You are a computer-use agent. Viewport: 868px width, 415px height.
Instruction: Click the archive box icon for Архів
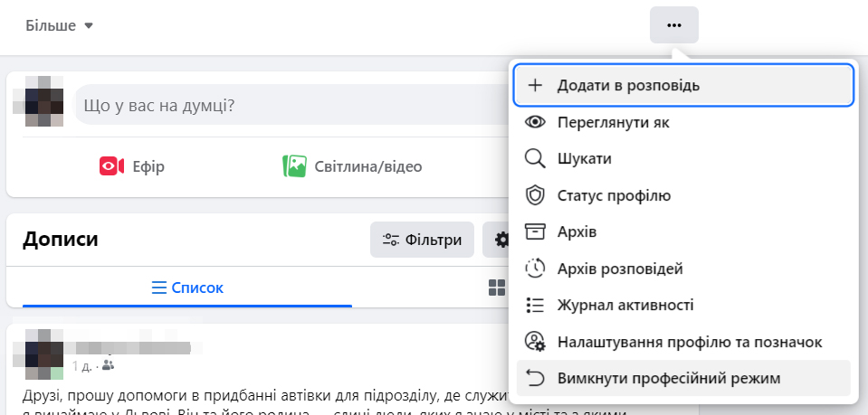[x=536, y=232]
